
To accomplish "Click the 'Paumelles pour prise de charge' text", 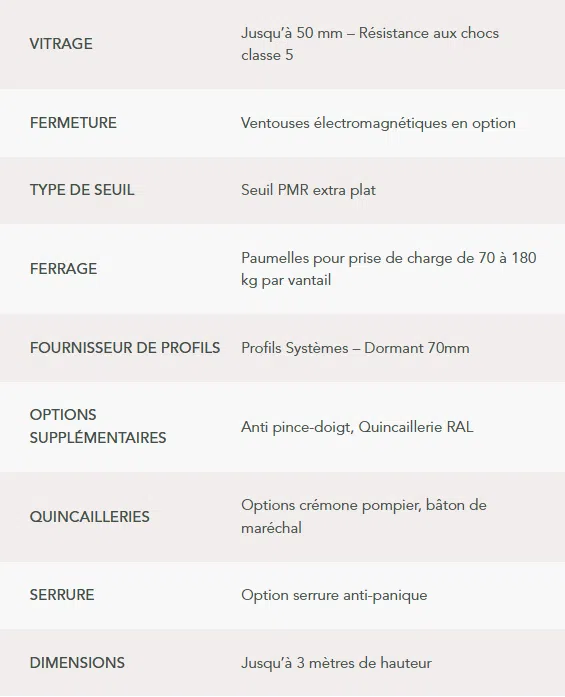I will (357, 258).
